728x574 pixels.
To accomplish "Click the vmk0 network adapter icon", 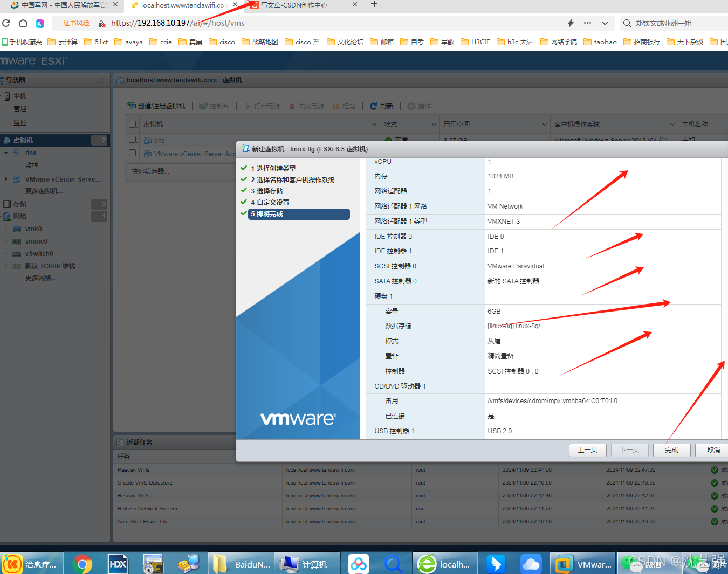I will pos(17,229).
